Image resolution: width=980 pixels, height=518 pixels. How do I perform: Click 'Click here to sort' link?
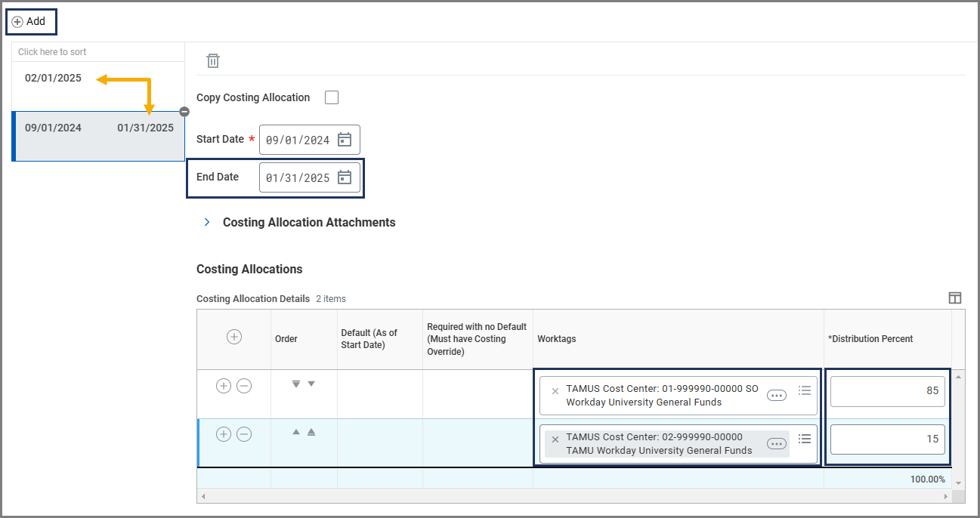[x=52, y=52]
